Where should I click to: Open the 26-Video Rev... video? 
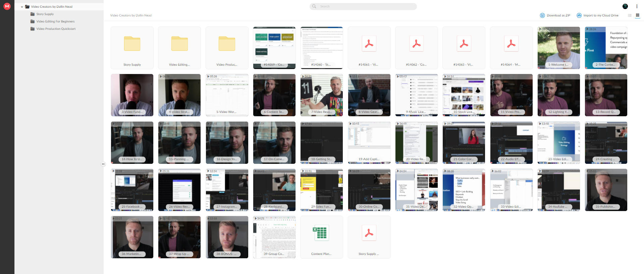pyautogui.click(x=179, y=190)
